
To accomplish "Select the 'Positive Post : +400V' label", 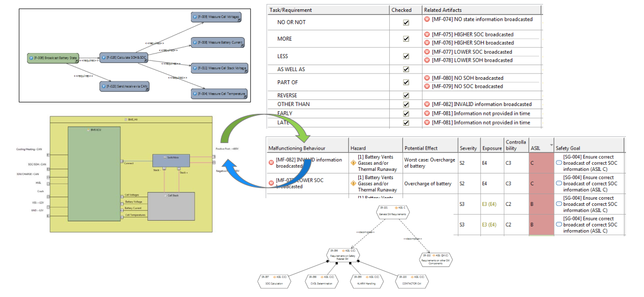I will [x=227, y=148].
